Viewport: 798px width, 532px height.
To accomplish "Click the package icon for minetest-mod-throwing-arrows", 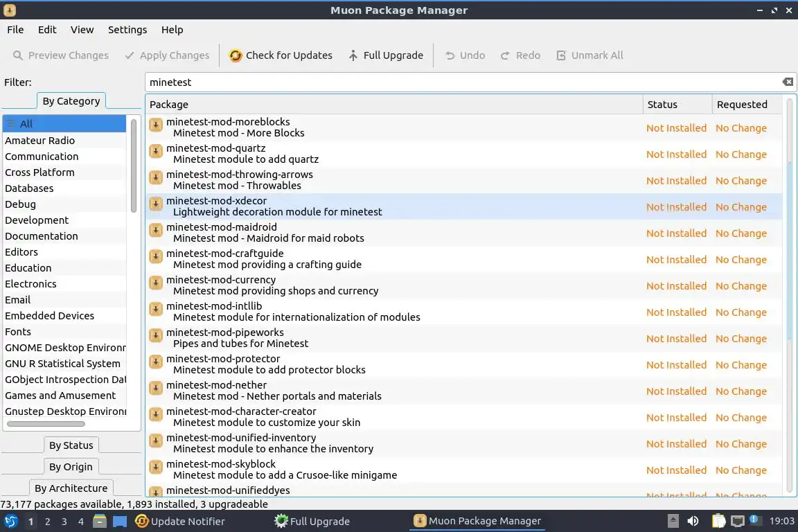I will pyautogui.click(x=156, y=177).
